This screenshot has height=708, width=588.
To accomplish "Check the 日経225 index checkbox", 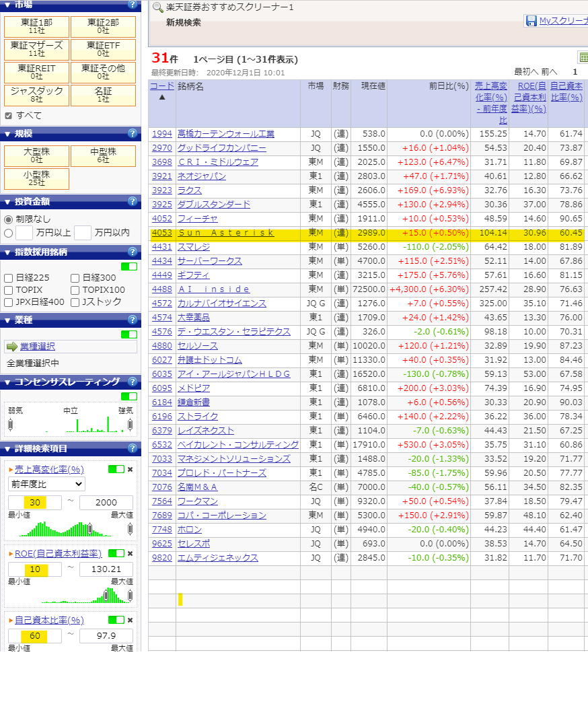I will click(x=8, y=278).
